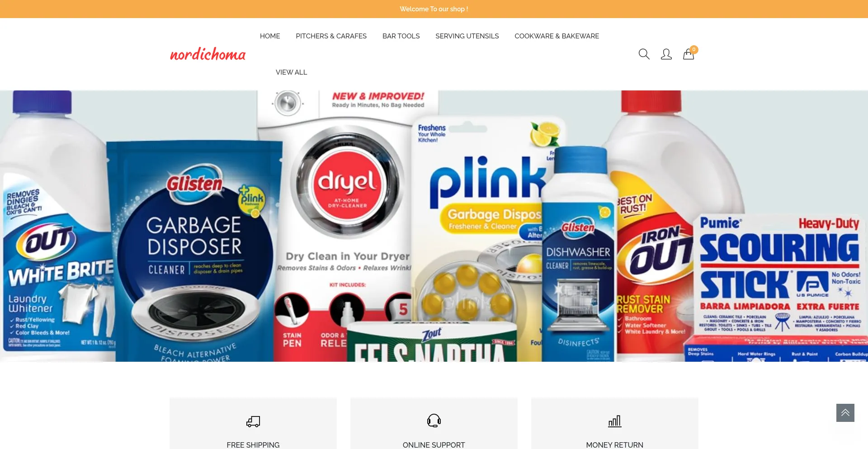Click the FREE SHIPPING label
This screenshot has width=868, height=449.
253,445
